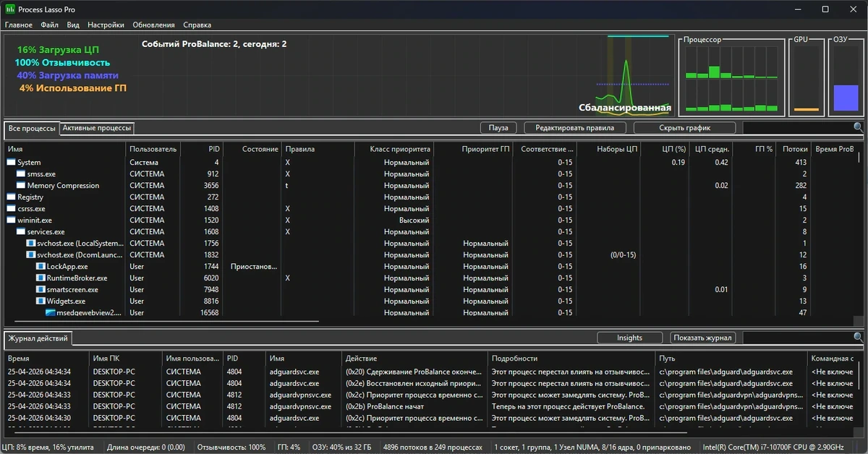Viewport: 868px width, 454px height.
Task: Switch to the Все процессы tab
Action: (x=32, y=129)
